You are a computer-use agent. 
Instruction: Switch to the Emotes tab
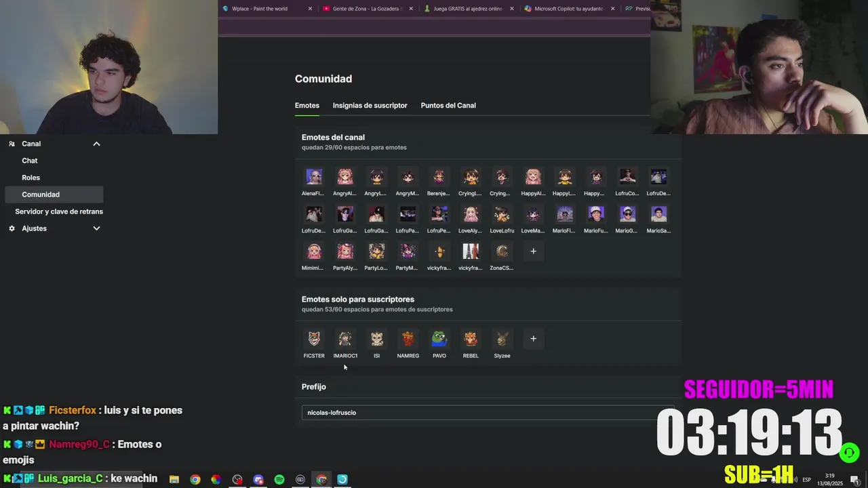coord(307,105)
